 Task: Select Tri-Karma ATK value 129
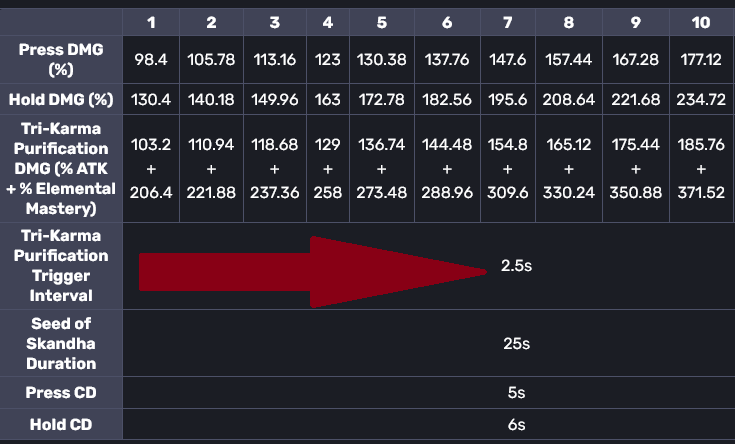point(328,144)
